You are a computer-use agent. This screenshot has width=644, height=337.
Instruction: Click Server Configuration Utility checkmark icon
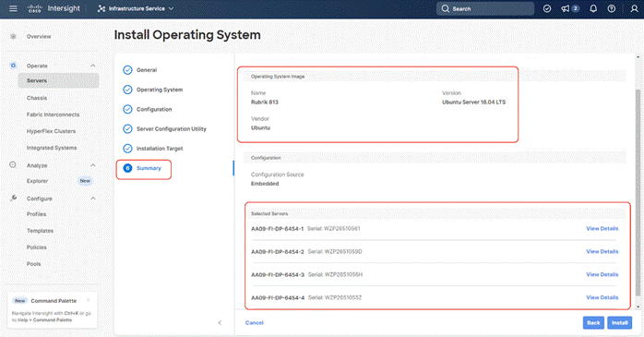tap(127, 129)
